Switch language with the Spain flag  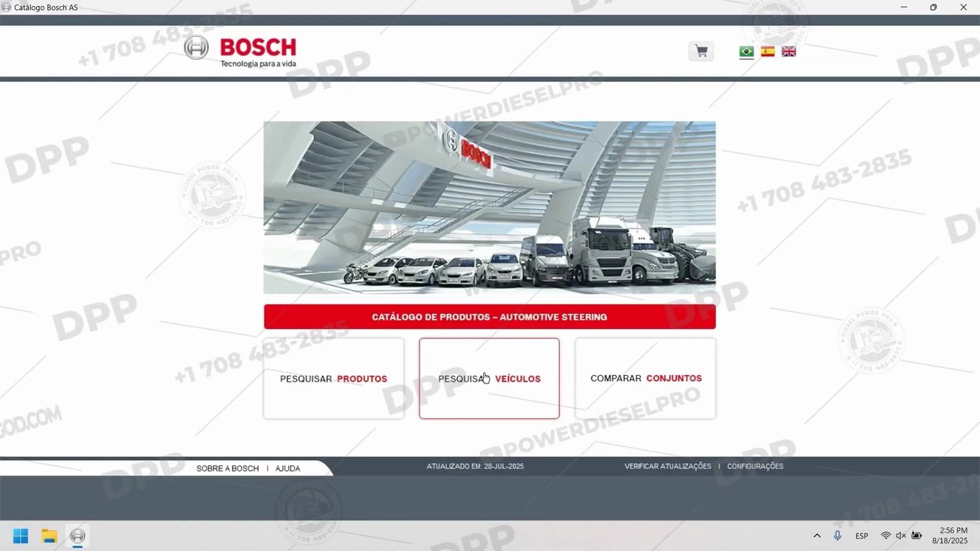pos(767,52)
